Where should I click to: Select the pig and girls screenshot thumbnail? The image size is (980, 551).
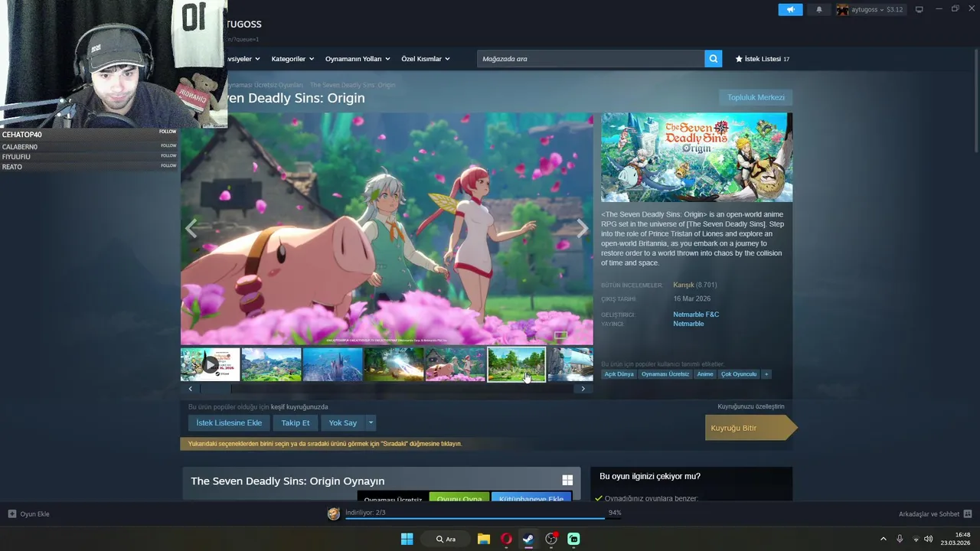pyautogui.click(x=455, y=364)
